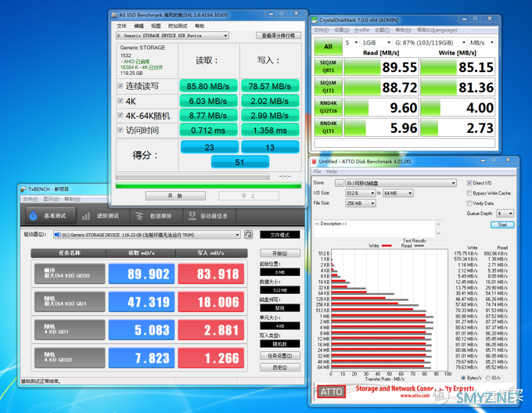Click the TxBENCH 文件模式 file mode button
Viewport: 532px width, 413px height.
point(279,235)
